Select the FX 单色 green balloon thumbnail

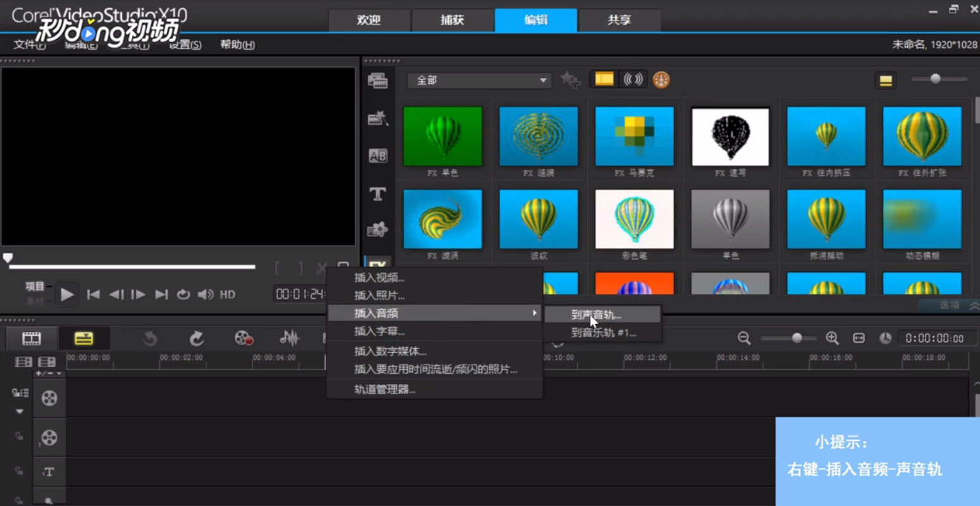(442, 136)
